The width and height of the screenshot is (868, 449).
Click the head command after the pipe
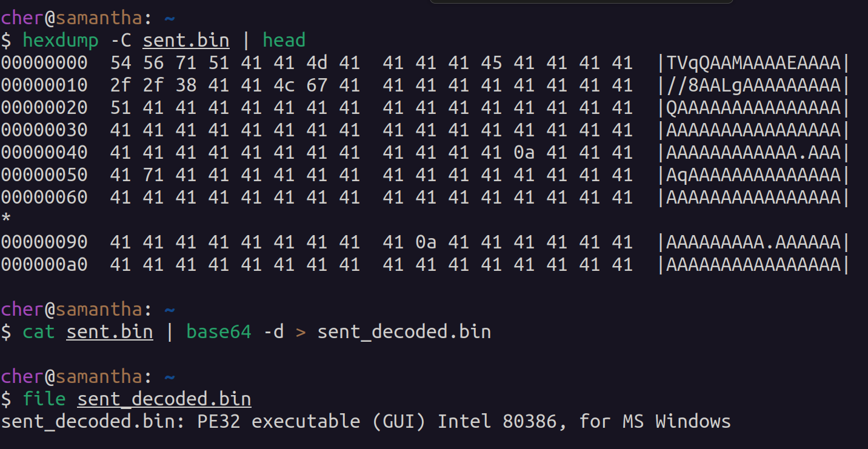[x=284, y=41]
